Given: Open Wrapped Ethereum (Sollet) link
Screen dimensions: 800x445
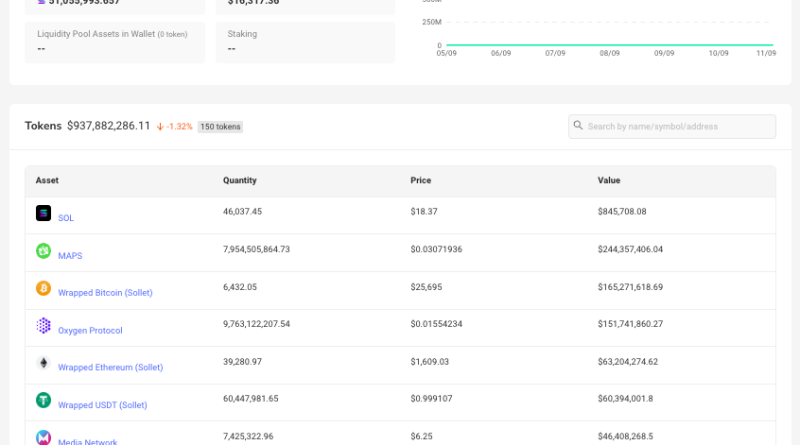Looking at the screenshot, I should point(110,367).
